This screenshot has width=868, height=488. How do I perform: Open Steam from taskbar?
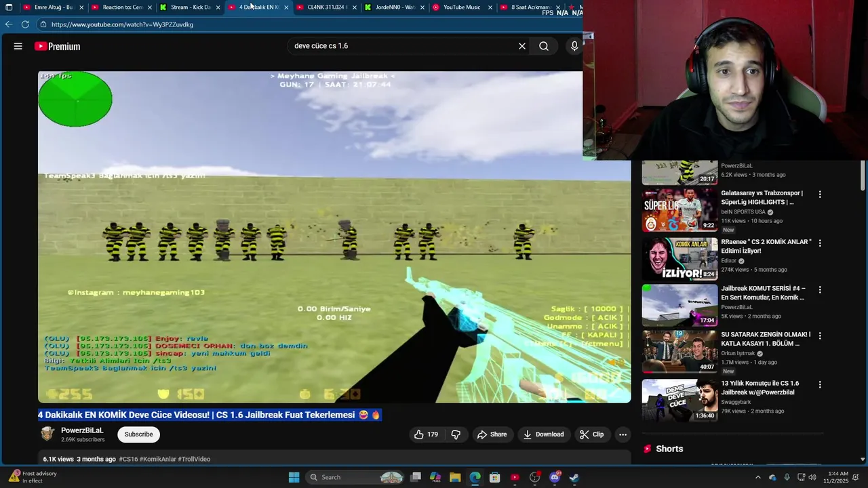pos(574,477)
